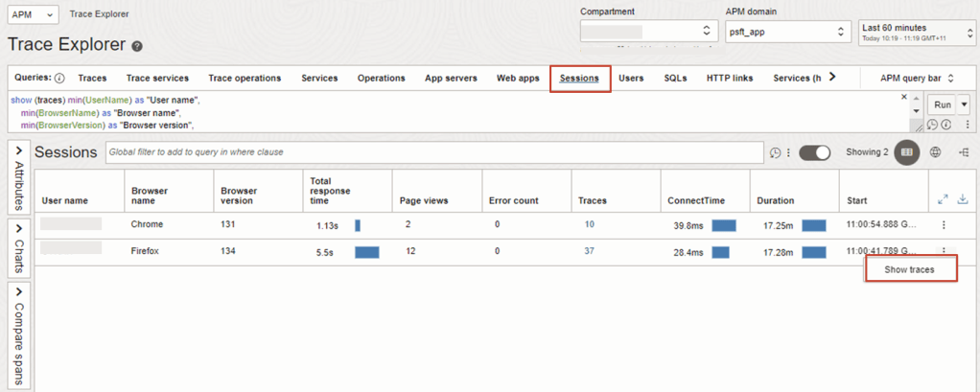
Task: Click the Trace Explorer help icon
Action: pyautogui.click(x=137, y=46)
